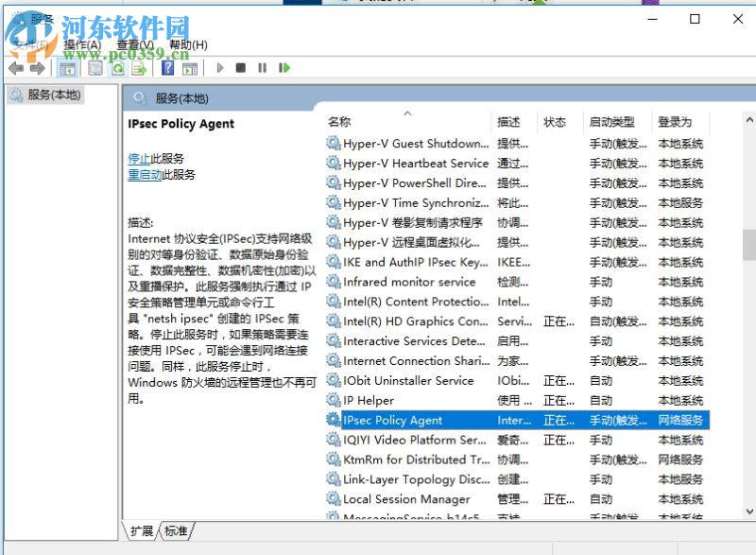
Task: Open properties via the Properties toolbar icon
Action: pyautogui.click(x=94, y=68)
